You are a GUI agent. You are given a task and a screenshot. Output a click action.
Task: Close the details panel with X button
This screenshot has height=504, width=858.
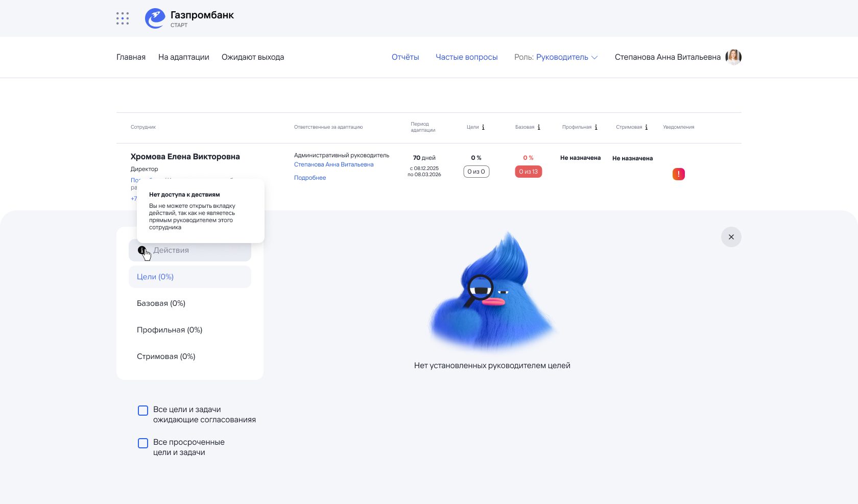pos(731,237)
